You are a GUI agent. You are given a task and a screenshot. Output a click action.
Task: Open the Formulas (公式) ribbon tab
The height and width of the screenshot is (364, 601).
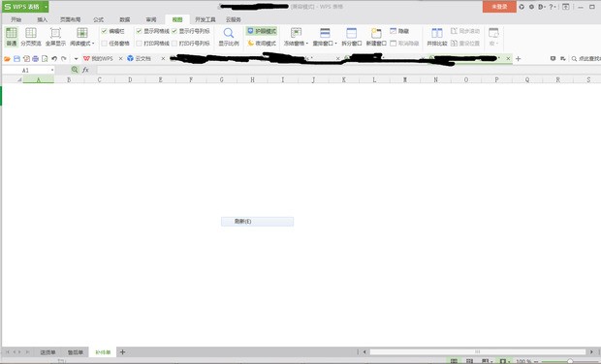99,19
